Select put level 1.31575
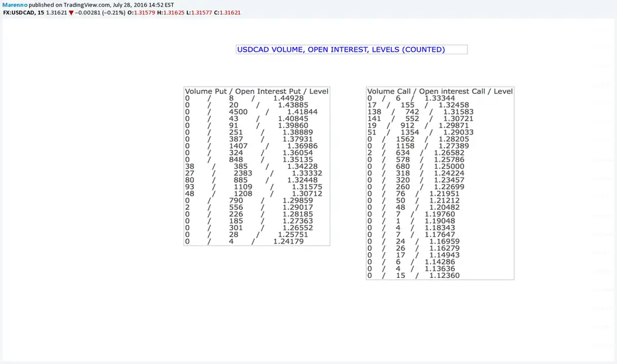Screen dimensions: 617x364 pyautogui.click(x=307, y=187)
